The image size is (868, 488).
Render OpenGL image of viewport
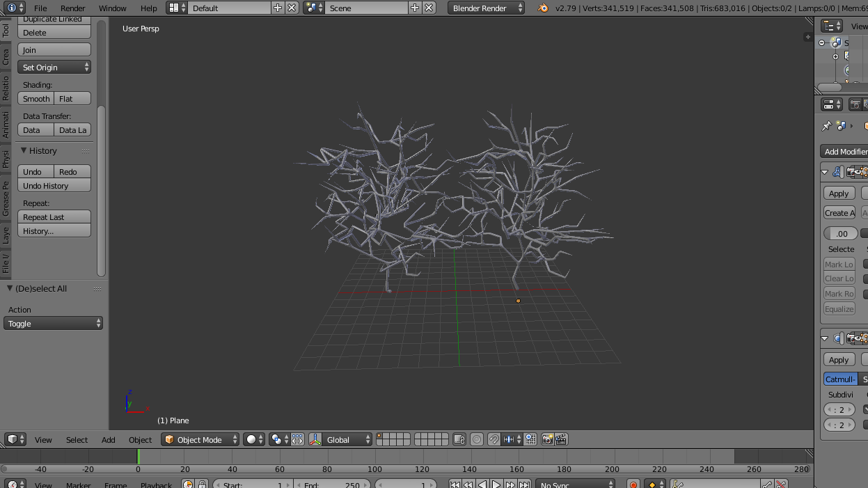click(548, 439)
